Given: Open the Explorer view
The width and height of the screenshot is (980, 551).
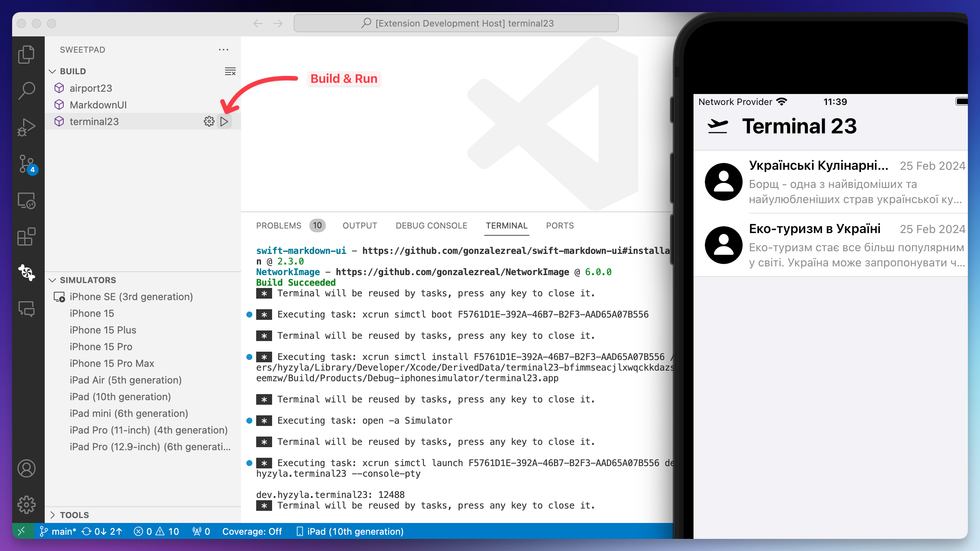Looking at the screenshot, I should click(x=27, y=55).
